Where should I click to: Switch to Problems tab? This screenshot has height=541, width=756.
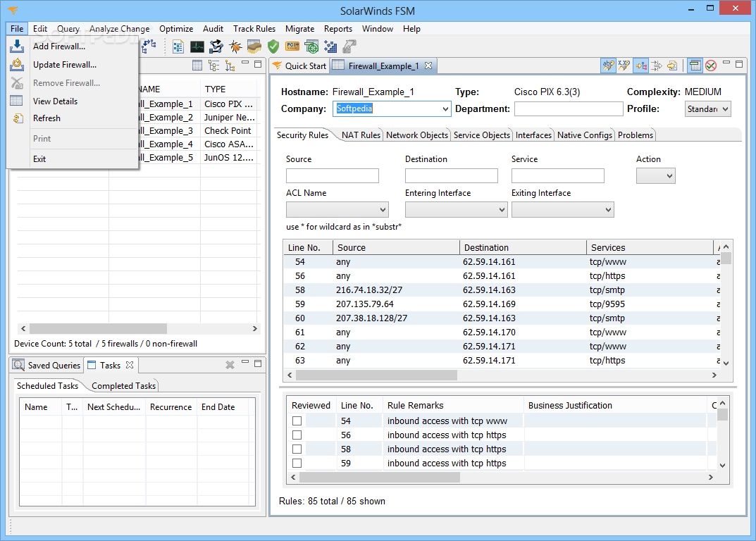click(635, 135)
